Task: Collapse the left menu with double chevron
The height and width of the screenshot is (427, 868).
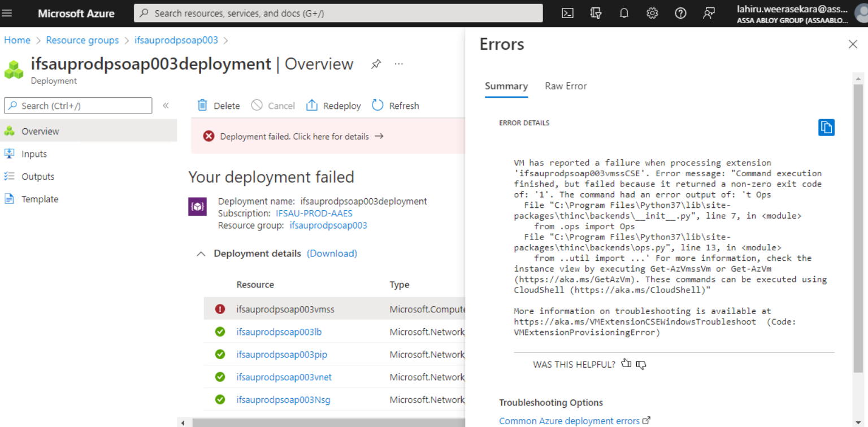Action: [166, 106]
